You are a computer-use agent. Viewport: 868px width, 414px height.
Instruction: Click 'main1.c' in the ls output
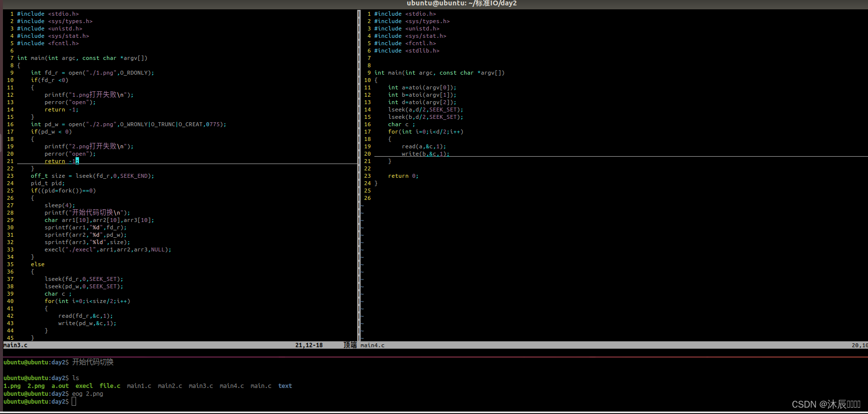click(139, 386)
